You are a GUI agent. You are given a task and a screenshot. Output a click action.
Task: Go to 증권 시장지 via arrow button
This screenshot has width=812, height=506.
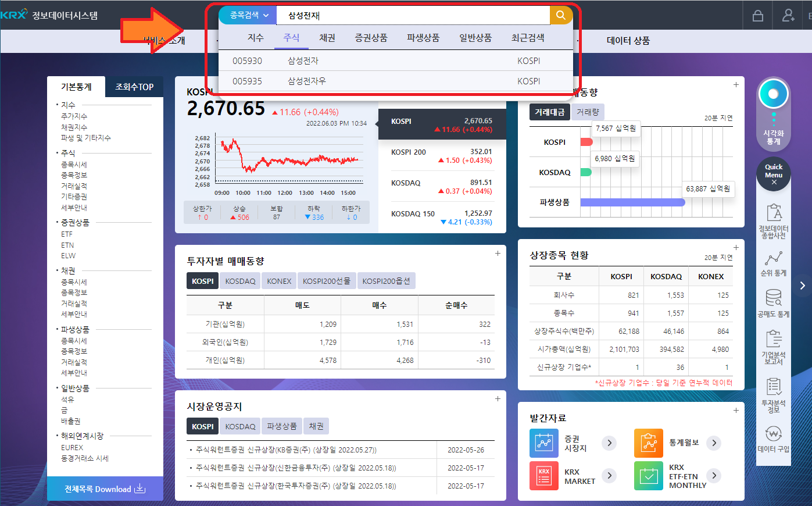[x=609, y=443]
